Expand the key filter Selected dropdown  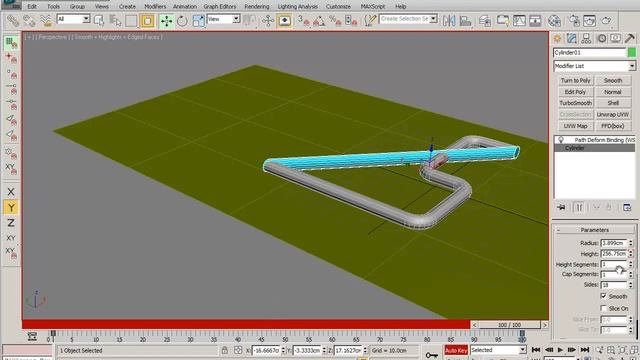pyautogui.click(x=522, y=350)
